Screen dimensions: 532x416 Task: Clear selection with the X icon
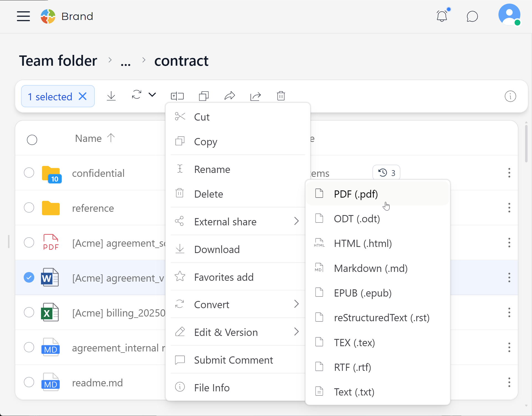[x=83, y=96]
